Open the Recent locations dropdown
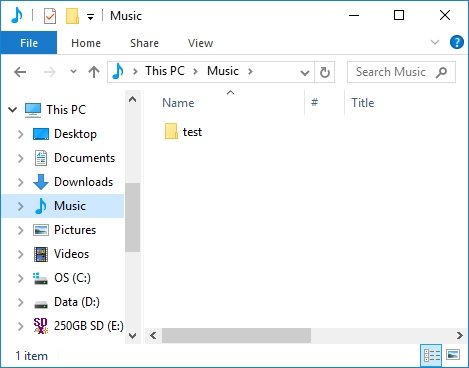The height and width of the screenshot is (368, 469). point(73,71)
